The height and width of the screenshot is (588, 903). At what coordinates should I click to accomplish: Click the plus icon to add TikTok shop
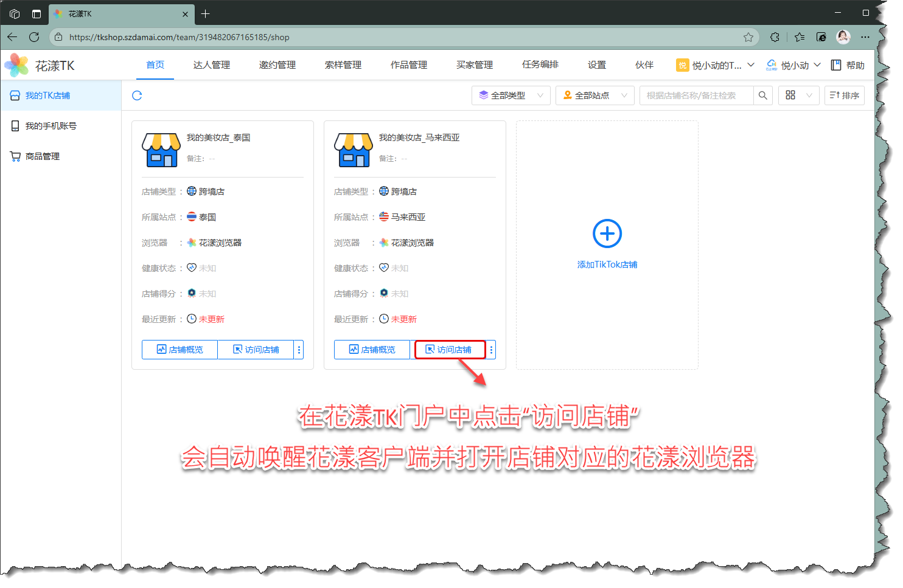coord(607,233)
